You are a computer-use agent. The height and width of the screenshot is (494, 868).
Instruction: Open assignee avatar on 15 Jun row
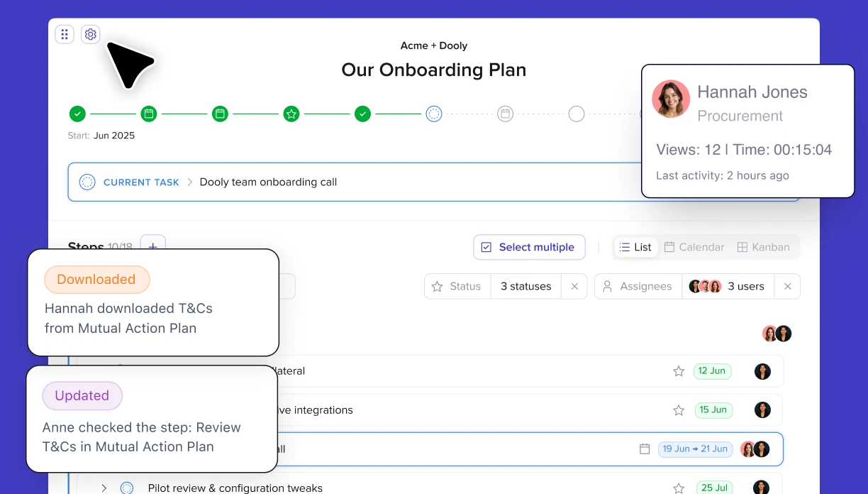762,410
